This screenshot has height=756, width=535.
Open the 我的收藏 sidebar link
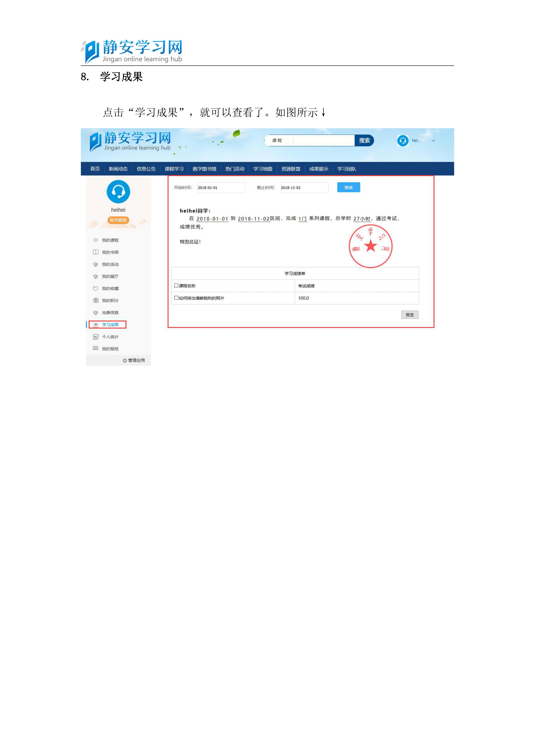(x=110, y=288)
